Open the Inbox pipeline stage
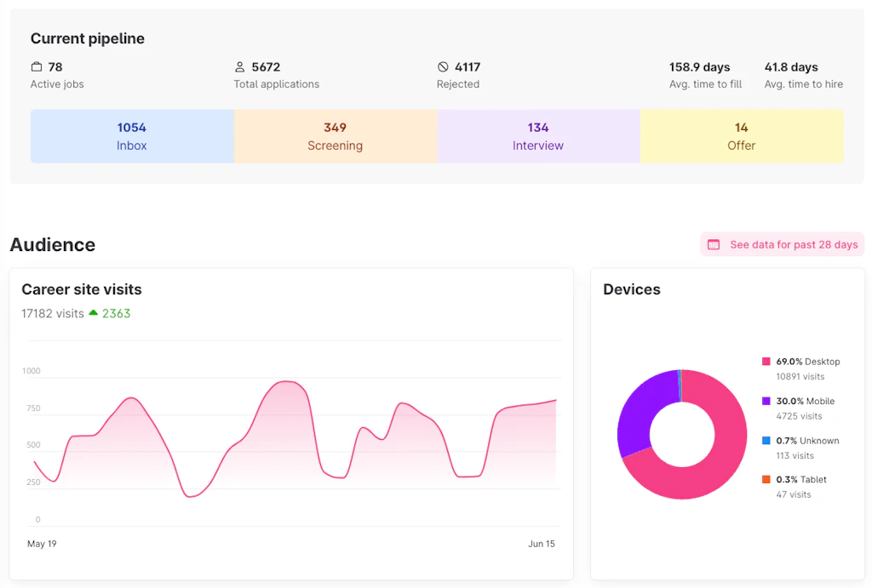This screenshot has width=872, height=588. [x=132, y=136]
